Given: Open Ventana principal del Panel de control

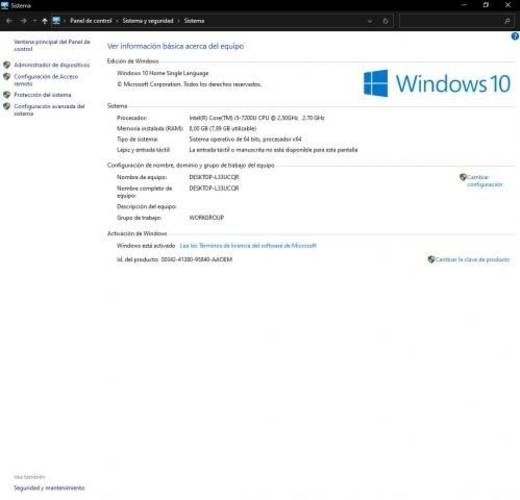Looking at the screenshot, I should tap(52, 45).
